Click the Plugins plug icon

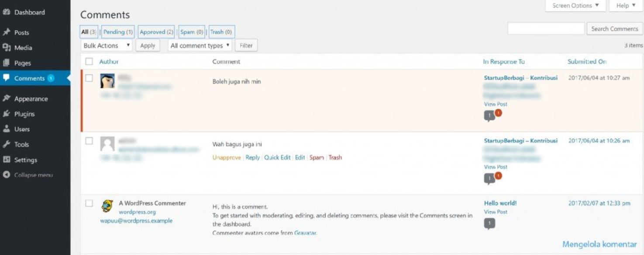click(7, 114)
